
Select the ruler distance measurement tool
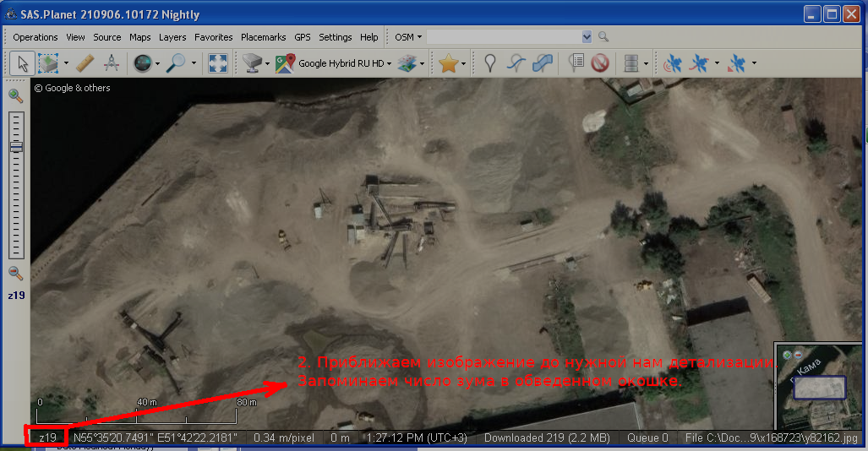click(84, 63)
